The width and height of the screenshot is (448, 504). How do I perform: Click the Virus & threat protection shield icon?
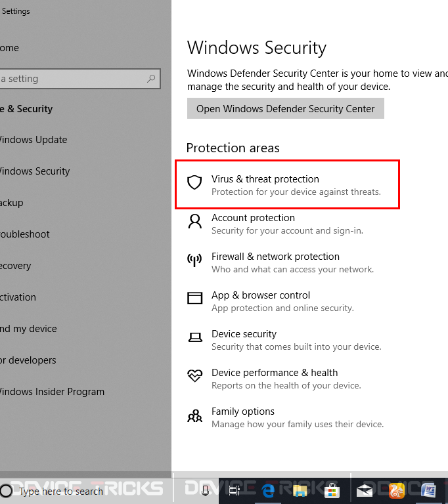(194, 182)
